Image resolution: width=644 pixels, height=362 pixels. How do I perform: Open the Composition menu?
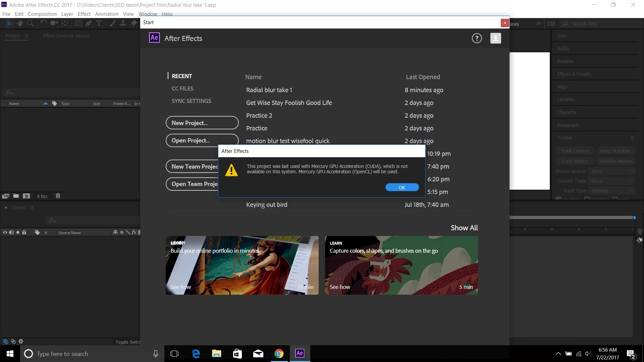click(42, 14)
